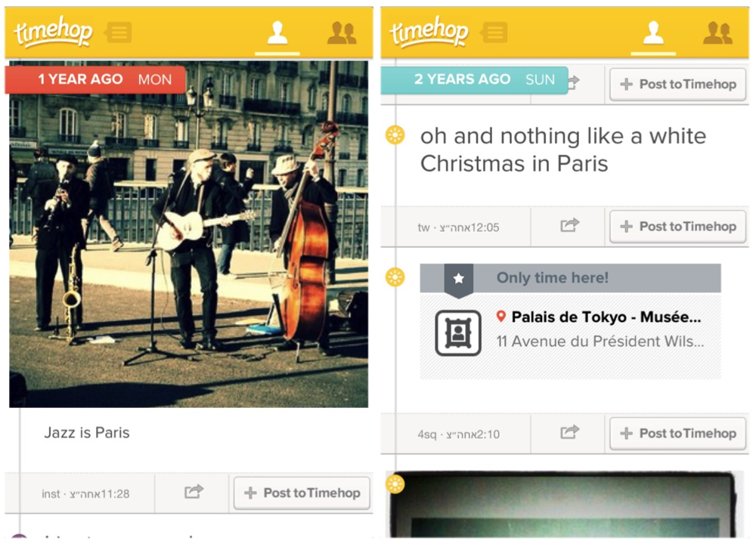Switch to the friends tab in left screen
Image resolution: width=756 pixels, height=544 pixels.
342,32
